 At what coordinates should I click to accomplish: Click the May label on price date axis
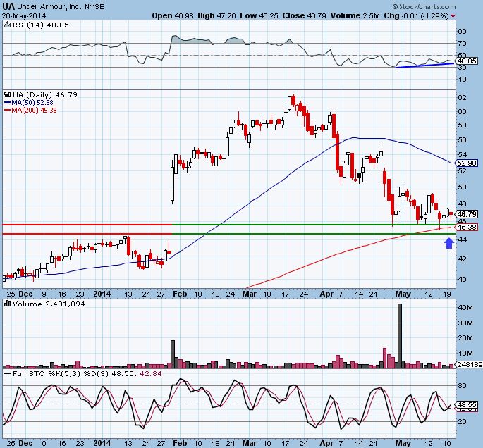click(403, 294)
